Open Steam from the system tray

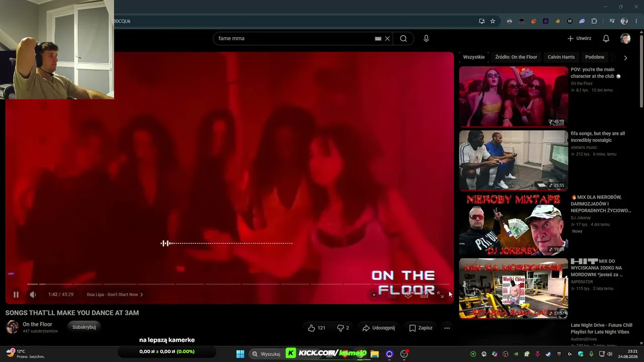[548, 354]
